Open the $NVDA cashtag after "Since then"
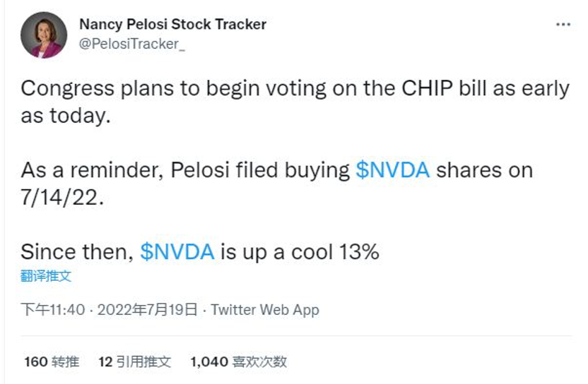588x384 pixels. coord(177,252)
